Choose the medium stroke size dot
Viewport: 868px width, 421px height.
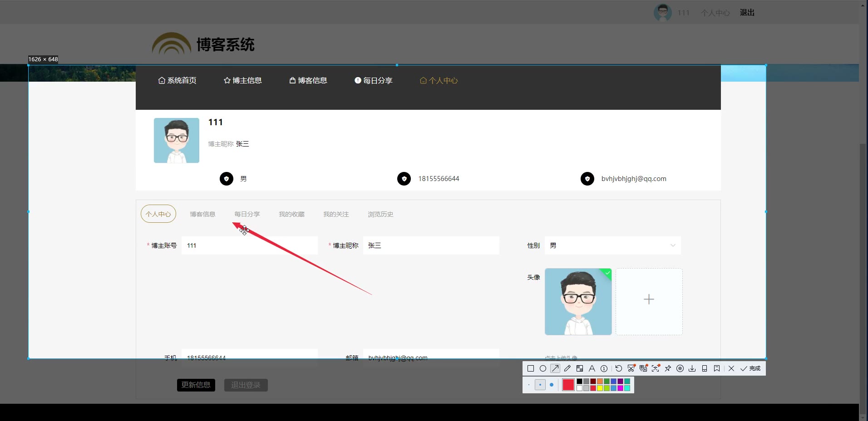pos(540,385)
